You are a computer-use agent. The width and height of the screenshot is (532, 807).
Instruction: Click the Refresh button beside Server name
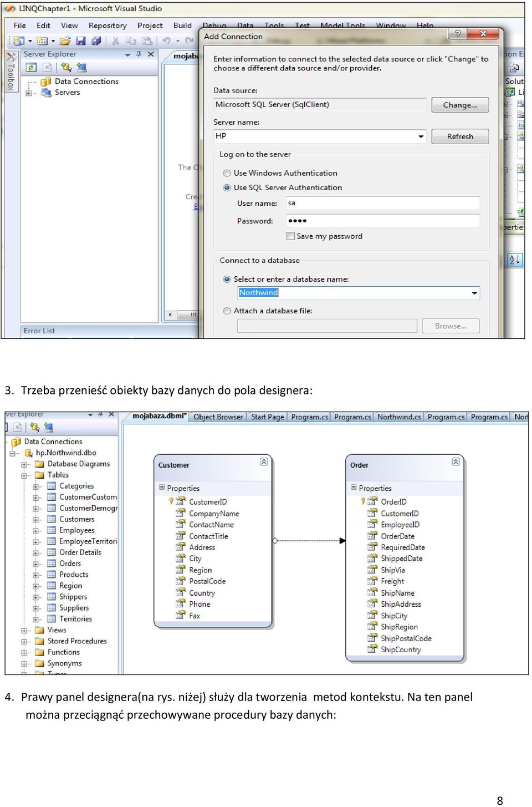[x=460, y=136]
